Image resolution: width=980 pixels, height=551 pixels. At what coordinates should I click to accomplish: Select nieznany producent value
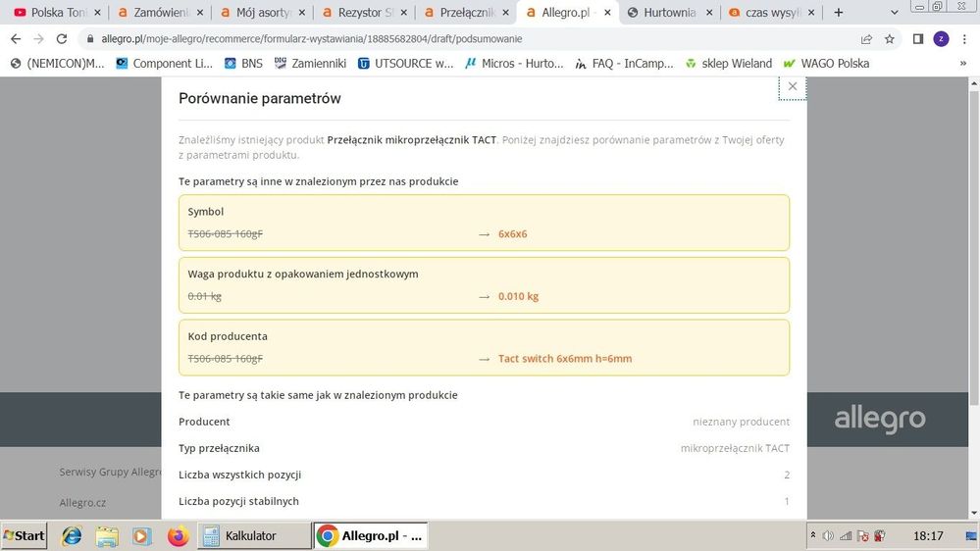(x=741, y=422)
